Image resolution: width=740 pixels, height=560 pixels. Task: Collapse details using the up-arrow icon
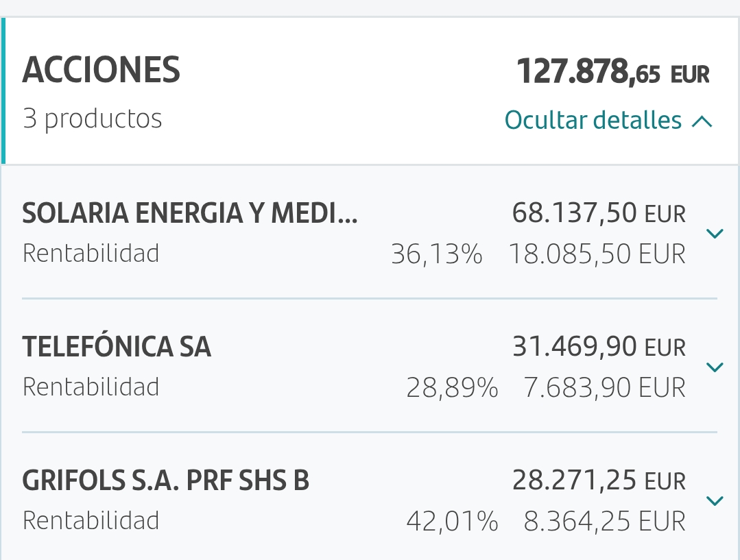coord(702,122)
